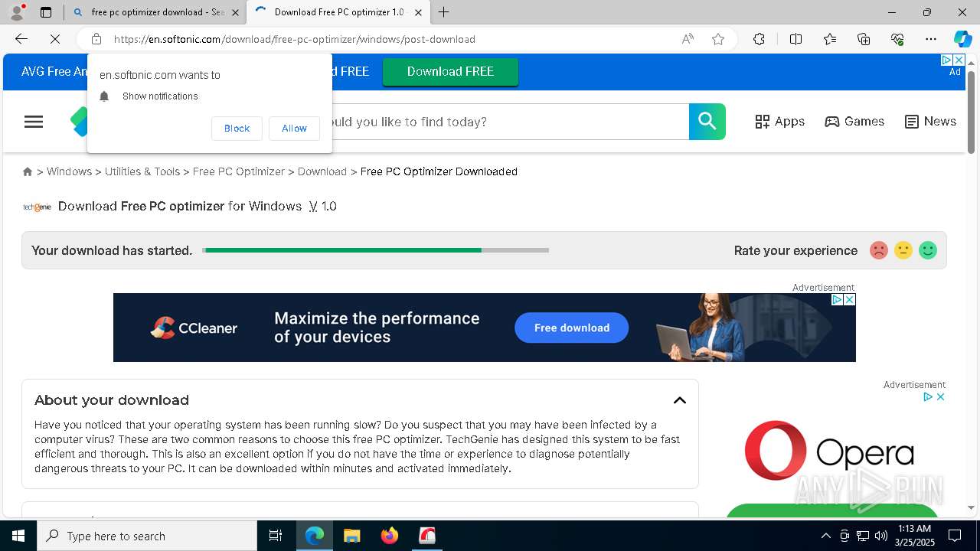Add this page to favorites star
Screen dimensions: 980x551
click(717, 39)
